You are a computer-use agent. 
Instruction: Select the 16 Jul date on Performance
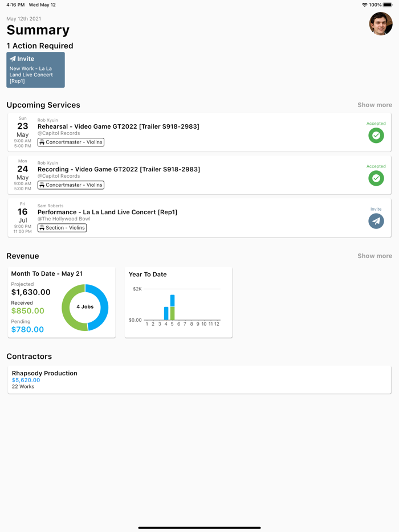click(x=22, y=215)
